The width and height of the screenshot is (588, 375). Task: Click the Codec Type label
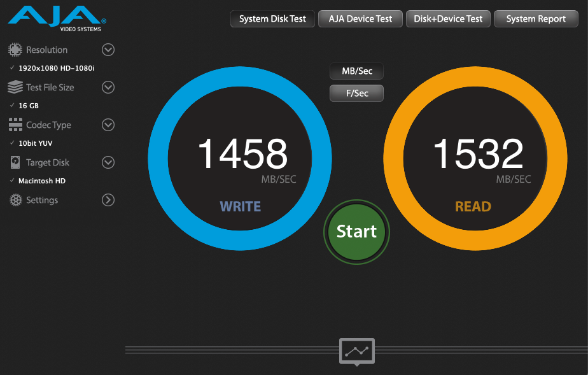point(48,125)
